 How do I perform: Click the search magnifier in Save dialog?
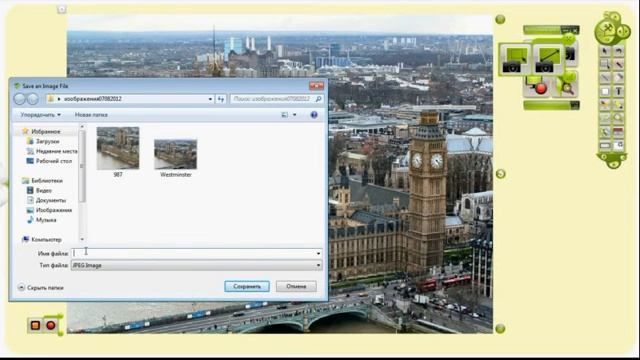point(318,99)
